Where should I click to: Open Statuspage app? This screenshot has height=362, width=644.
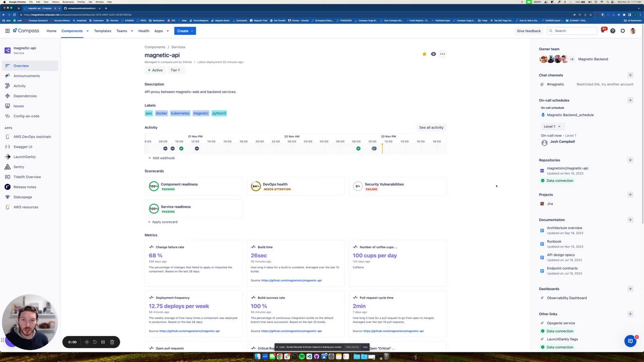coord(23,197)
